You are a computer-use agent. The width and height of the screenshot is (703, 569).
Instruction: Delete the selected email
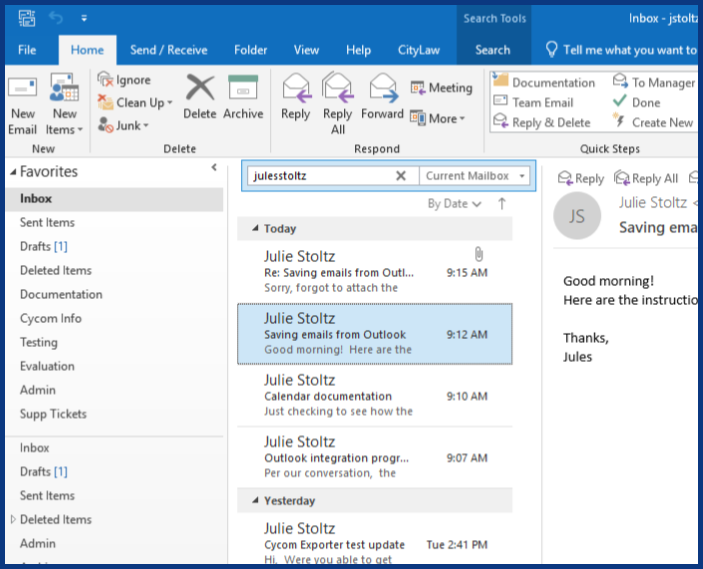tap(200, 97)
